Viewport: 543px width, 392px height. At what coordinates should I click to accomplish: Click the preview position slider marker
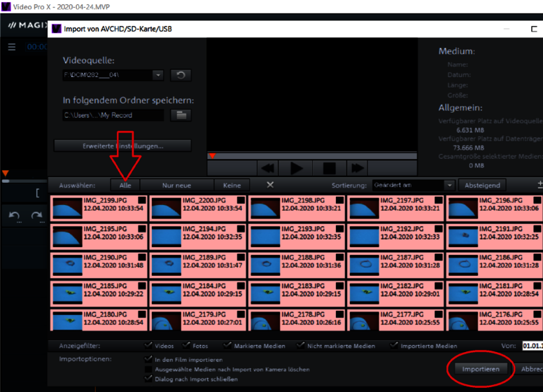(212, 156)
